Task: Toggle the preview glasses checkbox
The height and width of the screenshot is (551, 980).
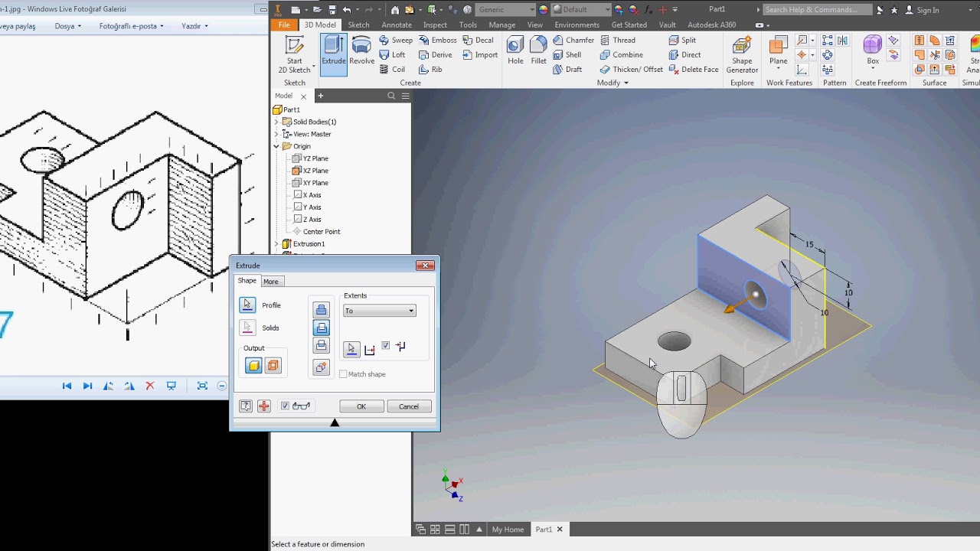Action: tap(285, 406)
